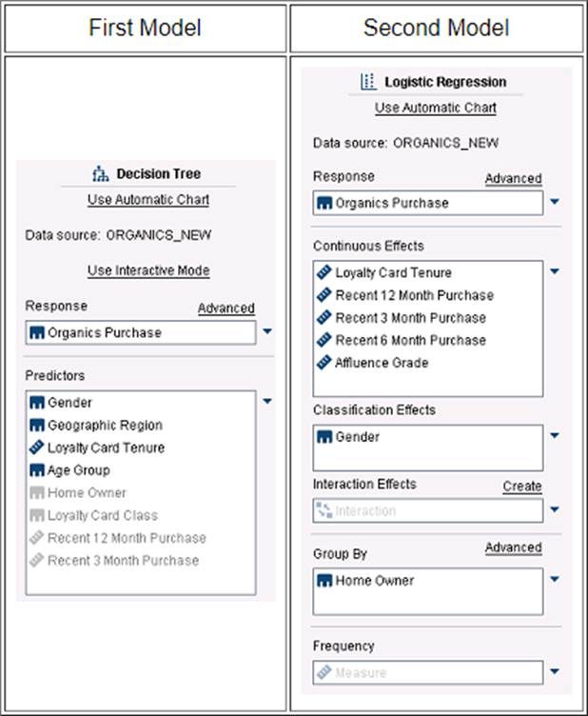Expand the Predictors dropdown arrow
Image resolution: width=588 pixels, height=716 pixels.
tap(267, 402)
